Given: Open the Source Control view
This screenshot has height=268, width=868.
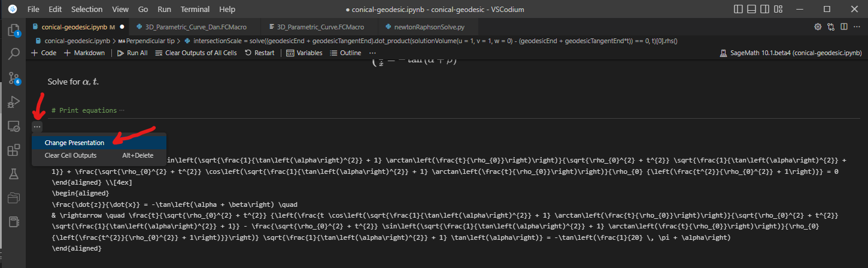Looking at the screenshot, I should click(13, 78).
